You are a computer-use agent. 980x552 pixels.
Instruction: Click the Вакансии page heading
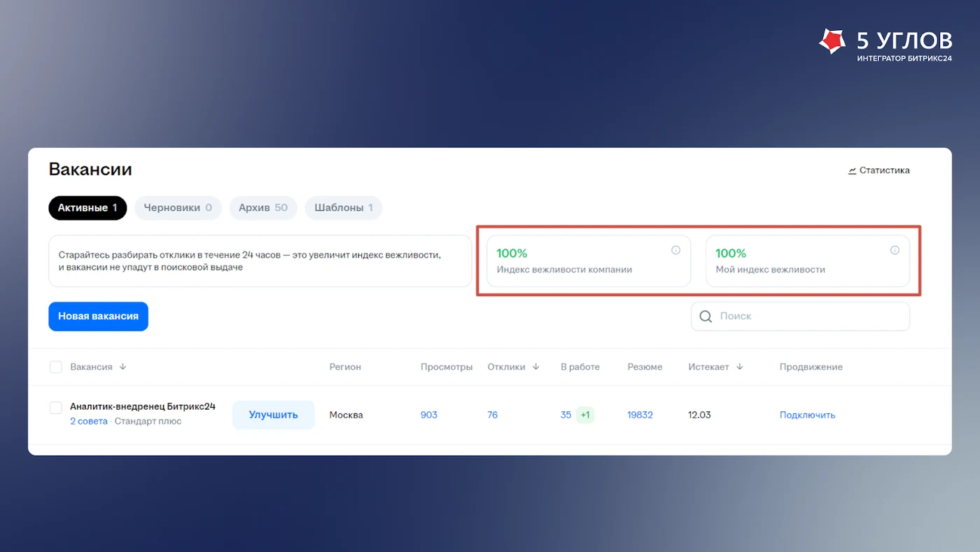tap(90, 170)
